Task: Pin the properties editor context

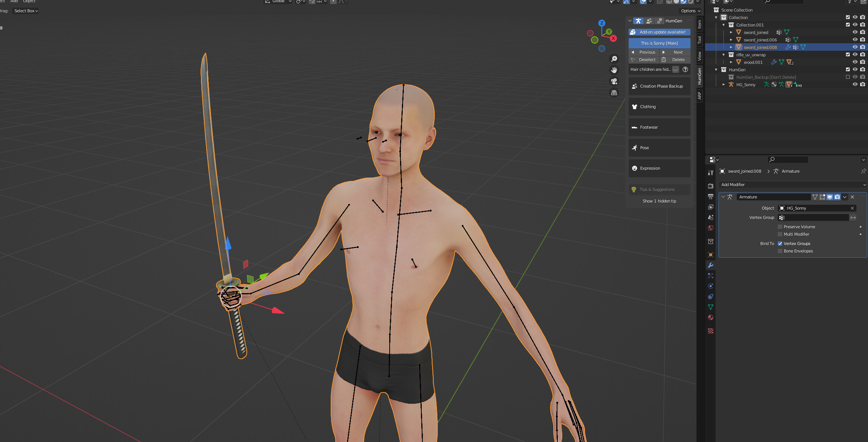Action: click(x=863, y=171)
